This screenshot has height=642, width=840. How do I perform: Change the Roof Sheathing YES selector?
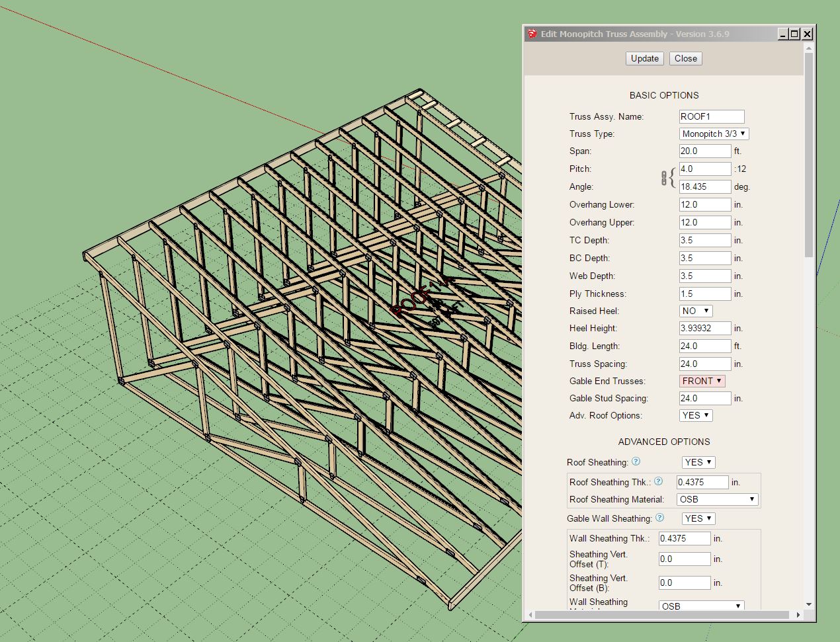click(698, 462)
